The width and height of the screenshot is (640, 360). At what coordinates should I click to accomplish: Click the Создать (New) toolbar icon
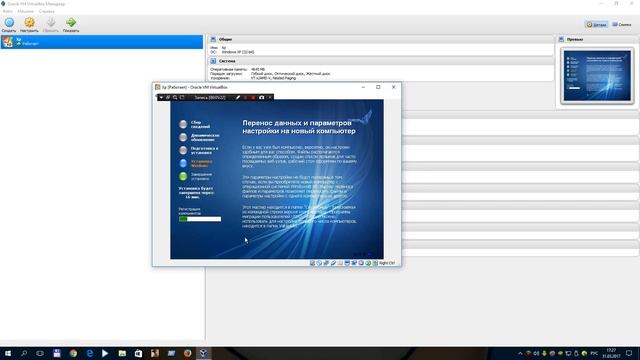point(9,22)
